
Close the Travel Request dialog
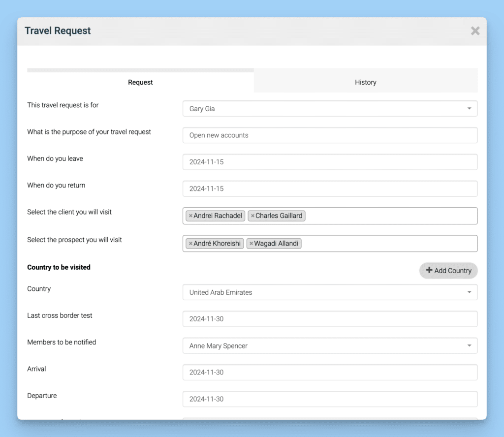pos(475,31)
